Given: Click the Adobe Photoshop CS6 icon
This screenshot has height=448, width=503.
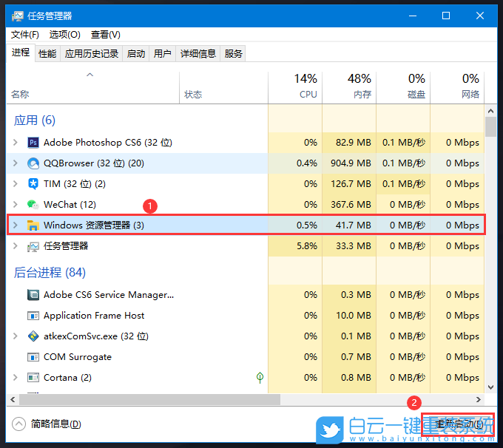Looking at the screenshot, I should pyautogui.click(x=33, y=143).
